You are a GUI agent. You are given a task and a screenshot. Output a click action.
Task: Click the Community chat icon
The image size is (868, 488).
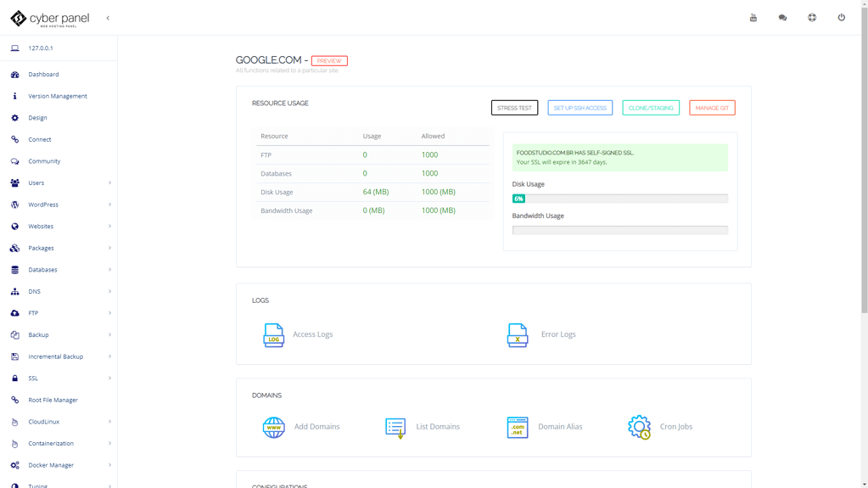(15, 161)
